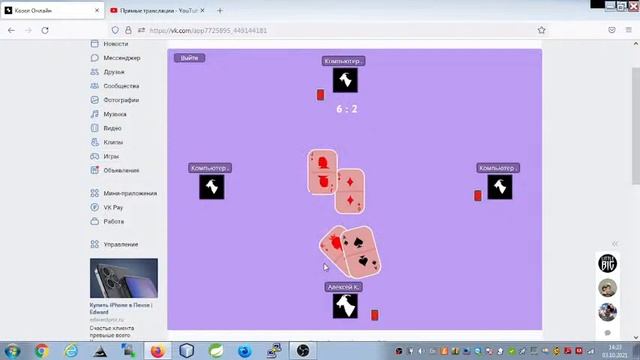Launch Internet Explorer from taskbar
The width and height of the screenshot is (640, 360).
click(71, 351)
